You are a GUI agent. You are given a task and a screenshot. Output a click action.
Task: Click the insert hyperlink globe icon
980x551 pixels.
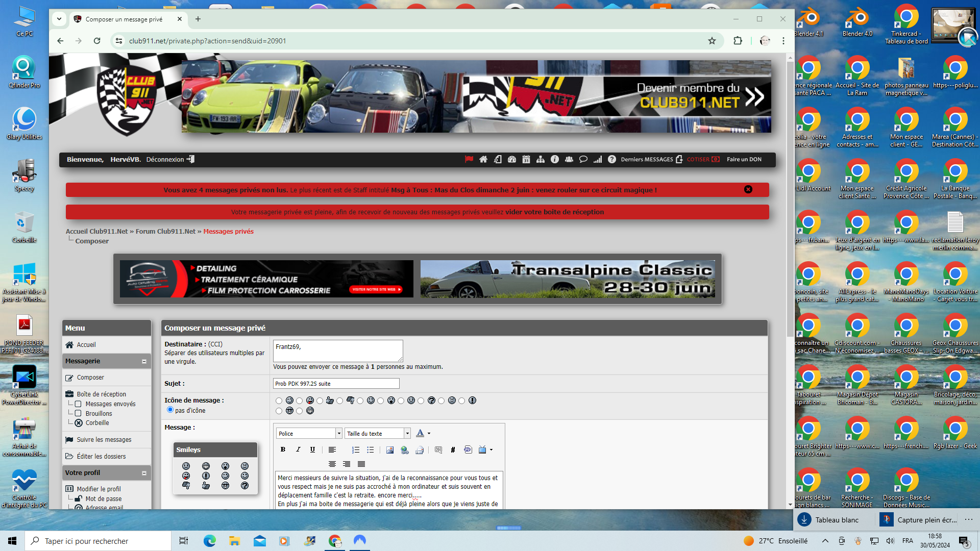click(x=405, y=449)
